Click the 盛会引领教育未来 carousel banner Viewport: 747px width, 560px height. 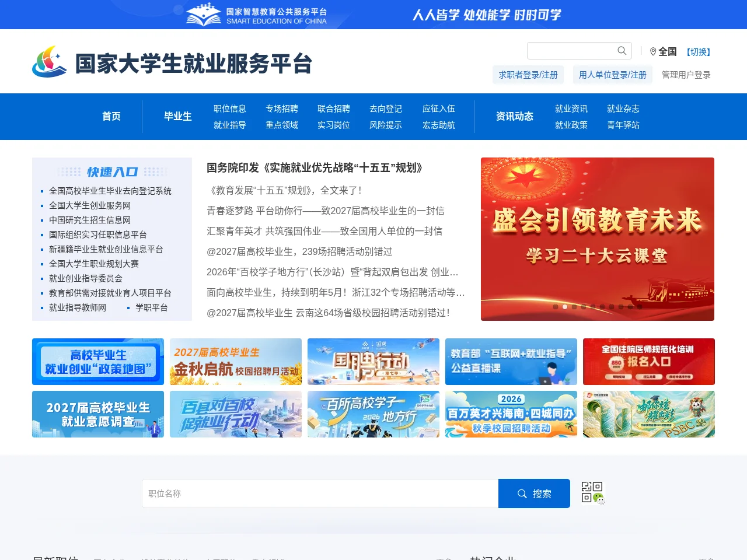[x=598, y=239]
